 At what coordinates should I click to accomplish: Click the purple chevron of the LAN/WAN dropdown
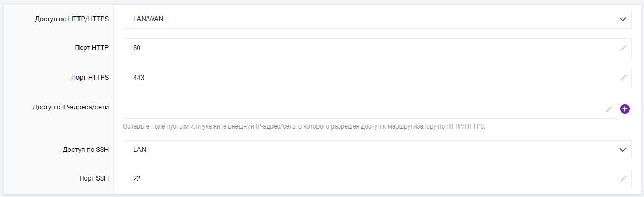[622, 19]
